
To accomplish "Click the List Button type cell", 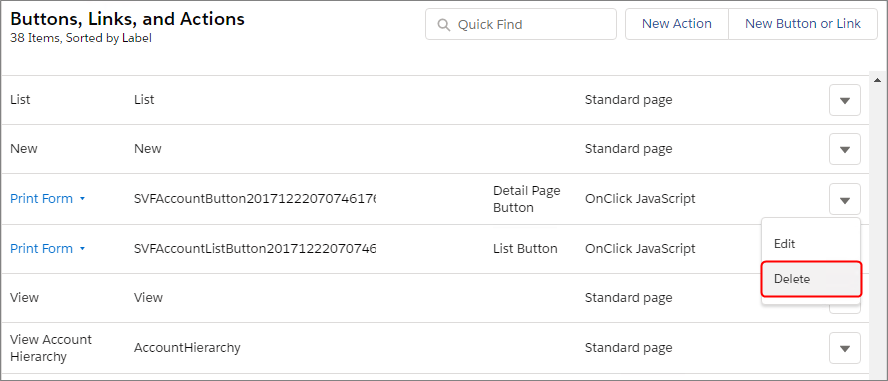I will (x=525, y=249).
